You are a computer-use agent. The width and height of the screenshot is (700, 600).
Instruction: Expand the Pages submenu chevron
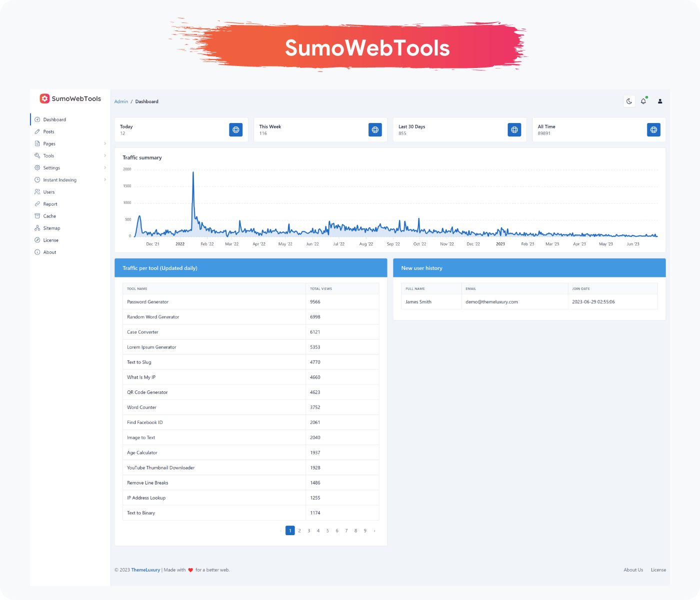[105, 143]
